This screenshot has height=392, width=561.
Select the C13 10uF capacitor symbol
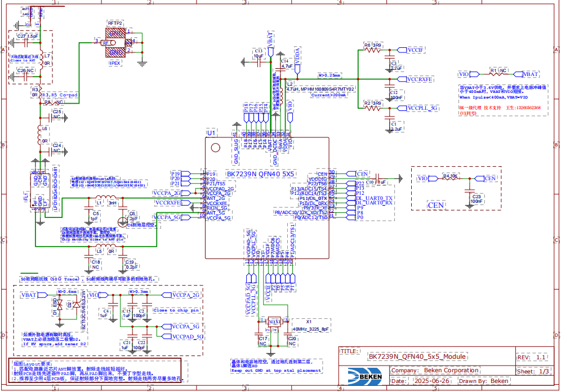pyautogui.click(x=259, y=63)
